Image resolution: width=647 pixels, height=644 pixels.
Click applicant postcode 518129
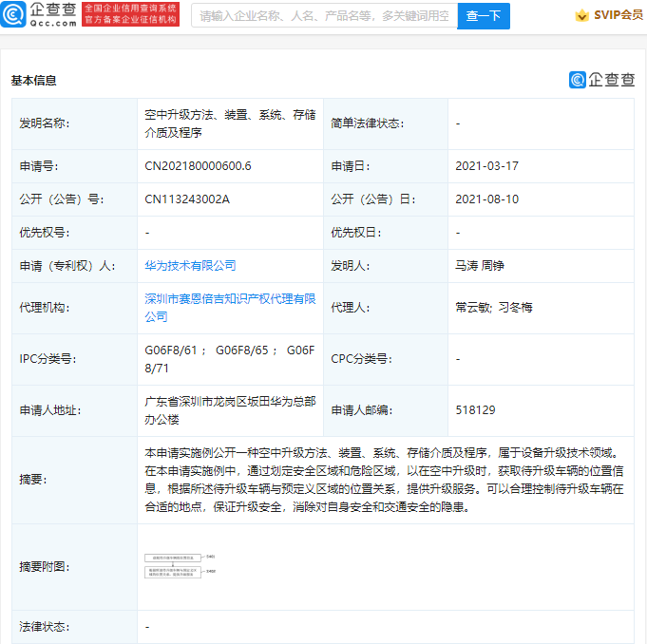(x=475, y=410)
